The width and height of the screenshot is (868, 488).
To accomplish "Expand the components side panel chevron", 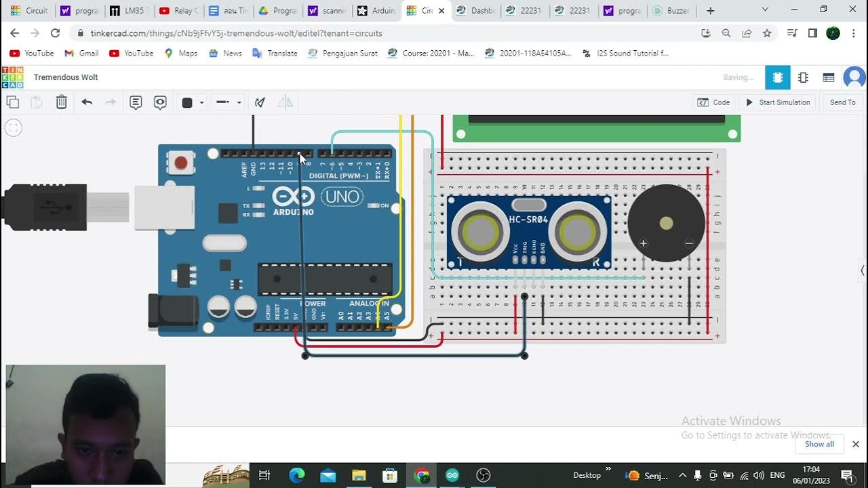I will coord(863,270).
